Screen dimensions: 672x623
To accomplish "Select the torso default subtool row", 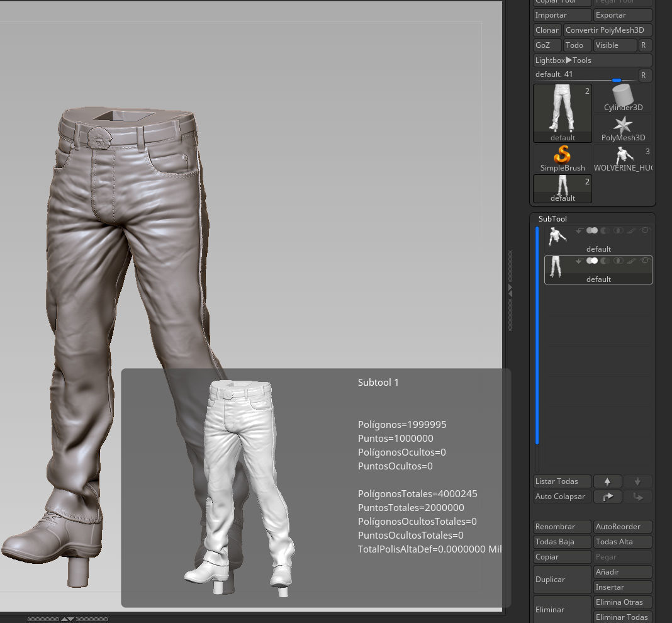I will 598,240.
